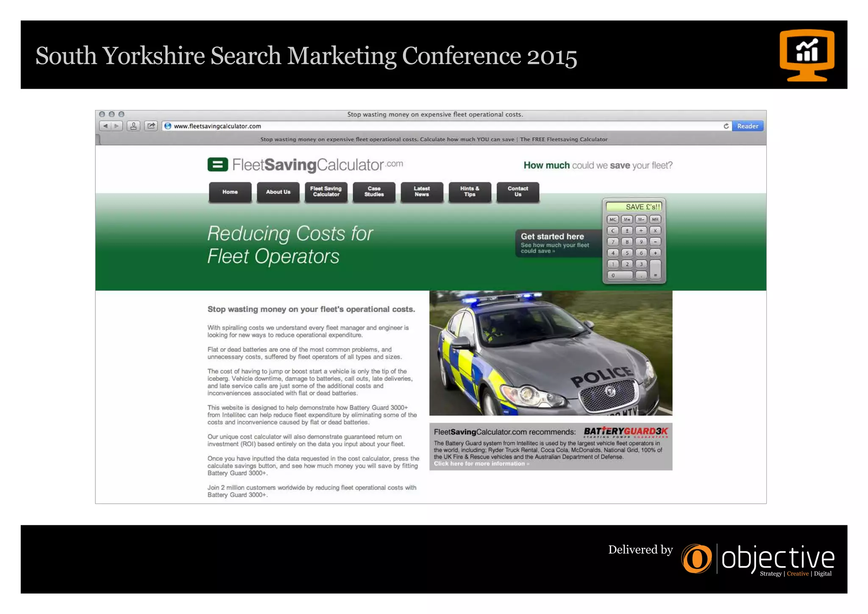Click the browser forward arrow button
868x614 pixels.
pos(117,126)
